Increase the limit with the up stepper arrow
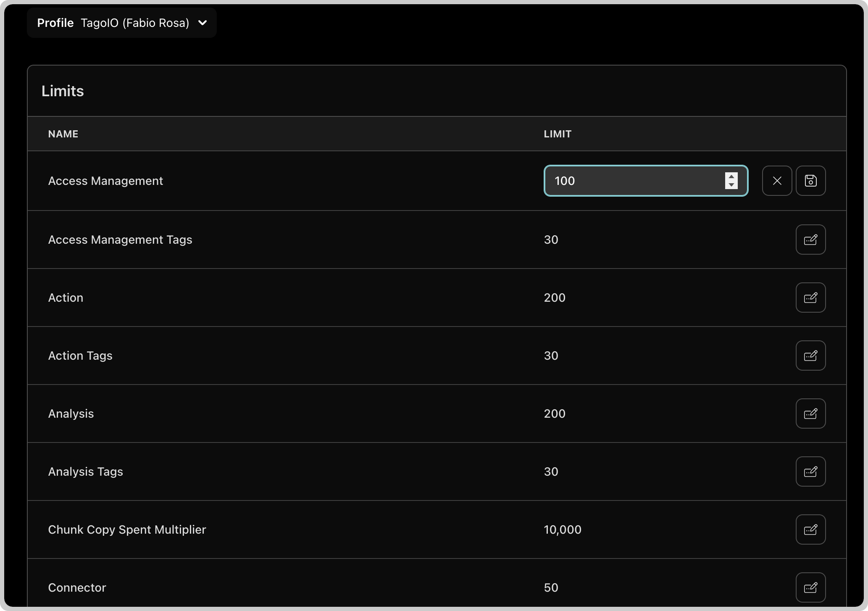Screen dimensions: 868x611 coord(731,177)
